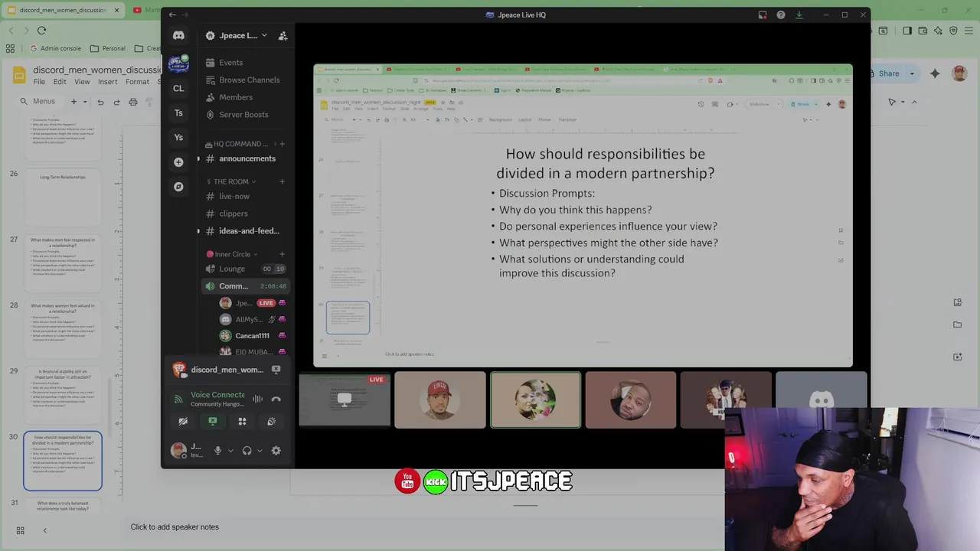Disconnect from voice call in Discord

point(276,399)
